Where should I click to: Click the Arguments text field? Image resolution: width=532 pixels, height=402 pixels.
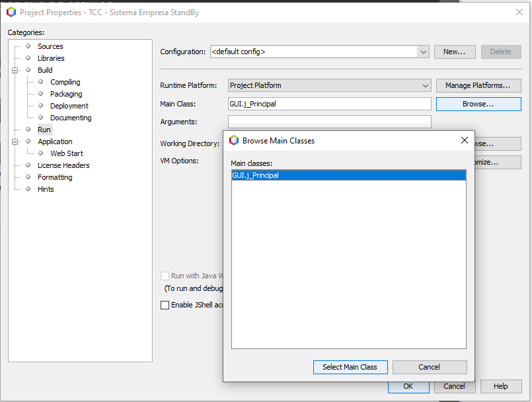[x=329, y=122]
